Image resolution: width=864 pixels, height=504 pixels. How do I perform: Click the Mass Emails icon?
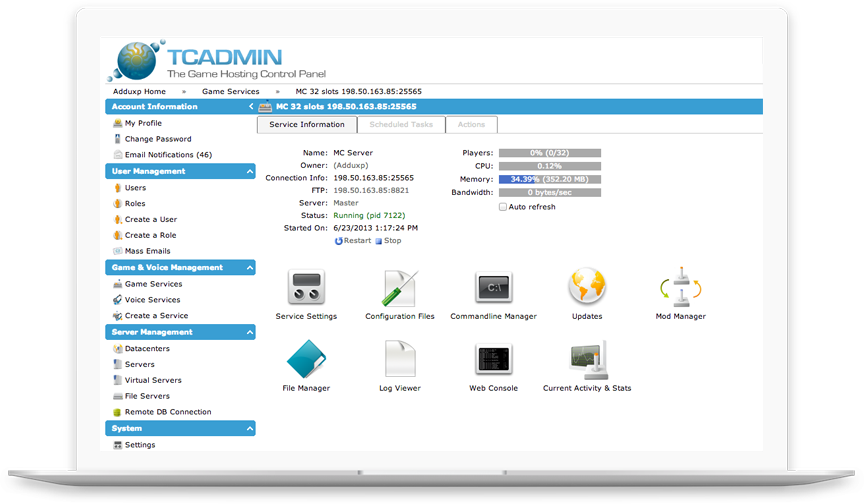[117, 251]
